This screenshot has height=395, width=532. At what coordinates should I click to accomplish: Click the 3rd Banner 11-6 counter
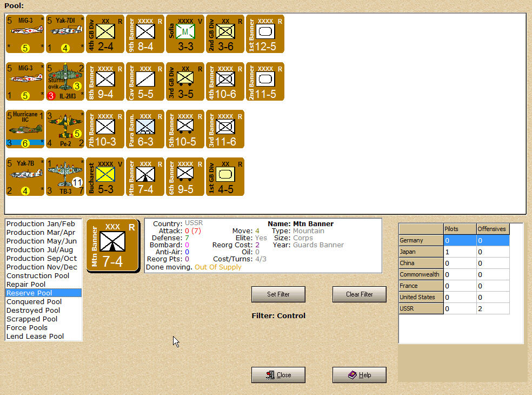[225, 129]
